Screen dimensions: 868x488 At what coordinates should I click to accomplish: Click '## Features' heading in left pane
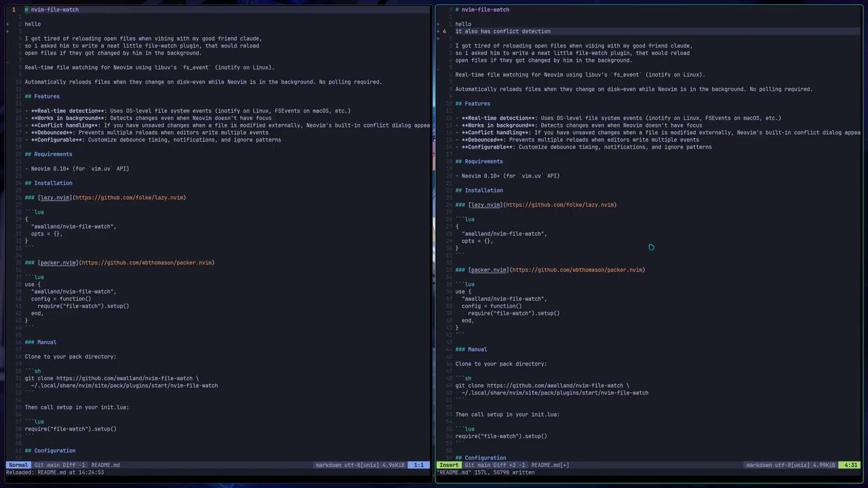pyautogui.click(x=42, y=96)
